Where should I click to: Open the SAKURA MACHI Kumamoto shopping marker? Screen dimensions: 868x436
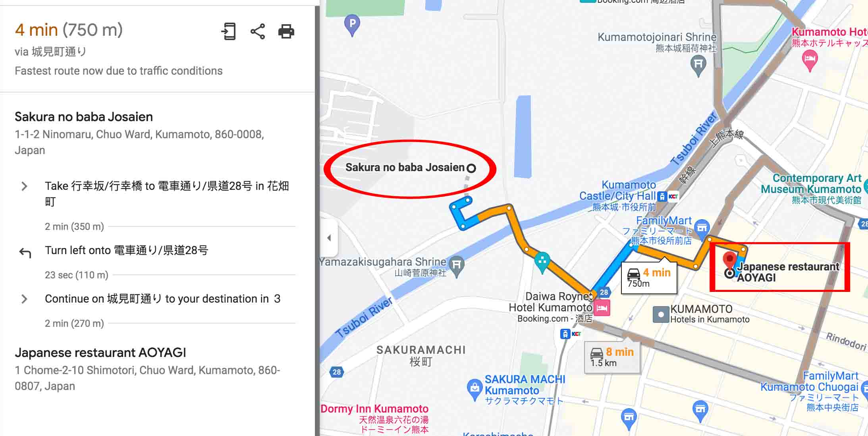pyautogui.click(x=474, y=390)
